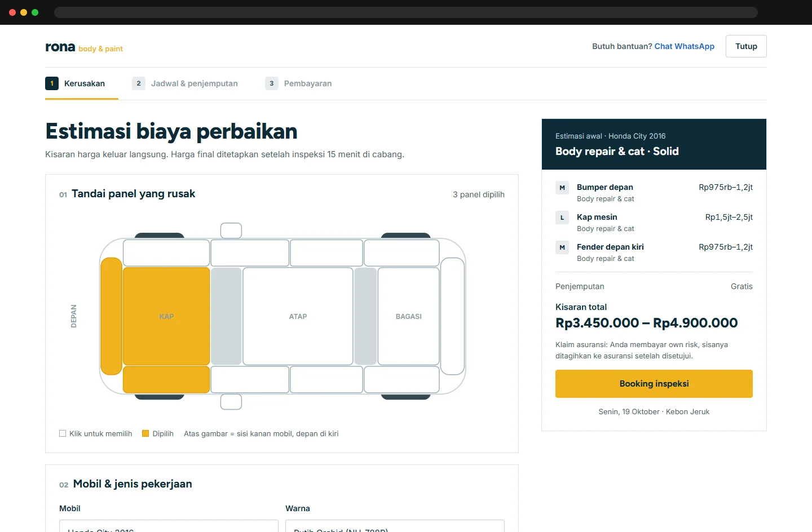Select the left side mirror at diagram bottom

[231, 402]
